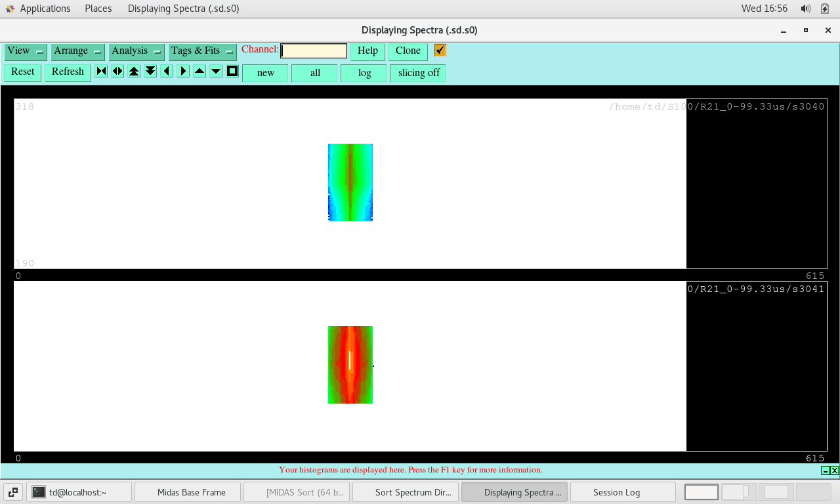Click the single up arrow icon

click(x=199, y=71)
